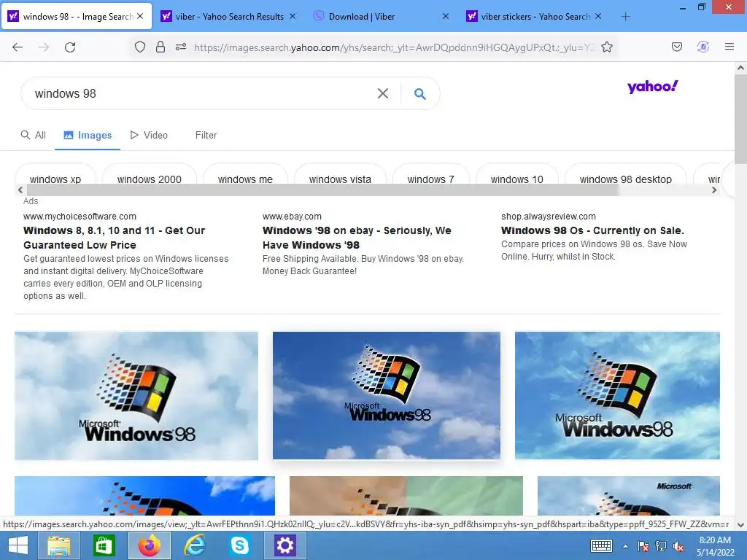747x560 pixels.
Task: Select the windows 7 suggestion chip
Action: 430,179
